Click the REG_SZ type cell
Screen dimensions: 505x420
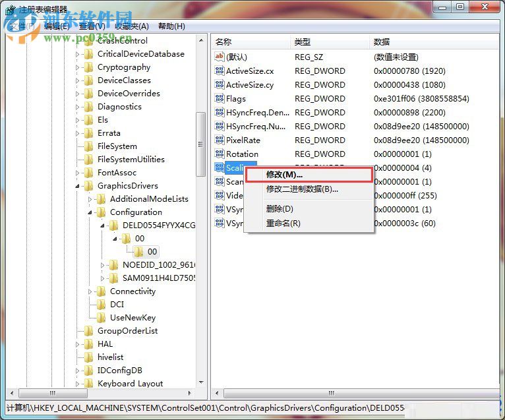[309, 57]
